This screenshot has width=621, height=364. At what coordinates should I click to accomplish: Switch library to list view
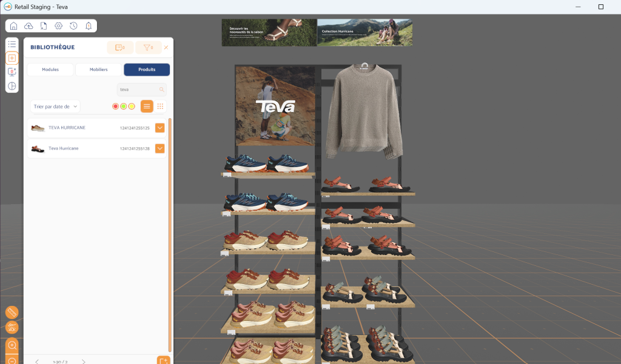(x=147, y=106)
